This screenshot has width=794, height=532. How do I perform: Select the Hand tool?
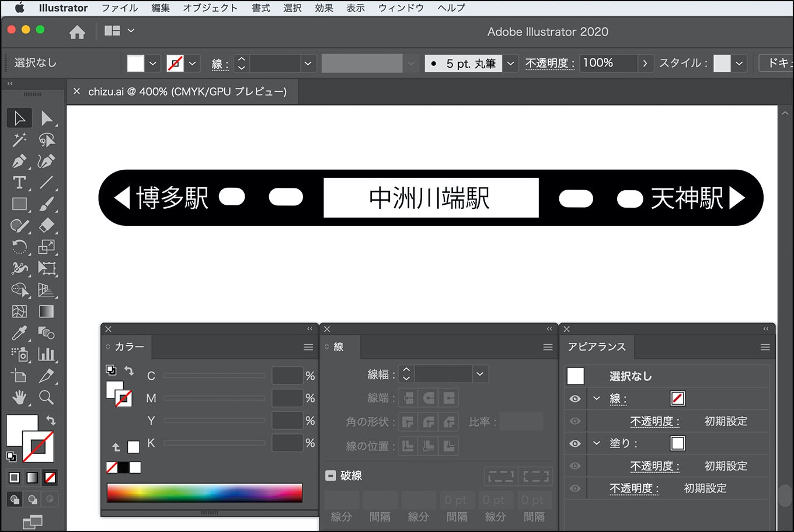point(20,397)
